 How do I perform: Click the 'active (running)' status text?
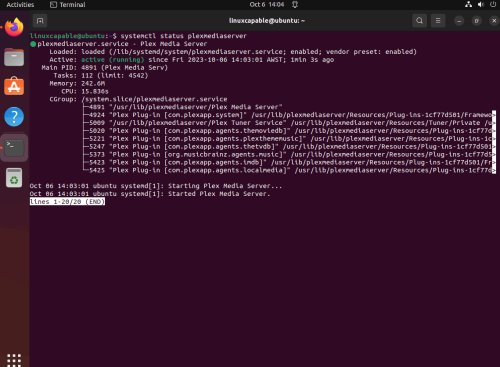[x=113, y=60]
